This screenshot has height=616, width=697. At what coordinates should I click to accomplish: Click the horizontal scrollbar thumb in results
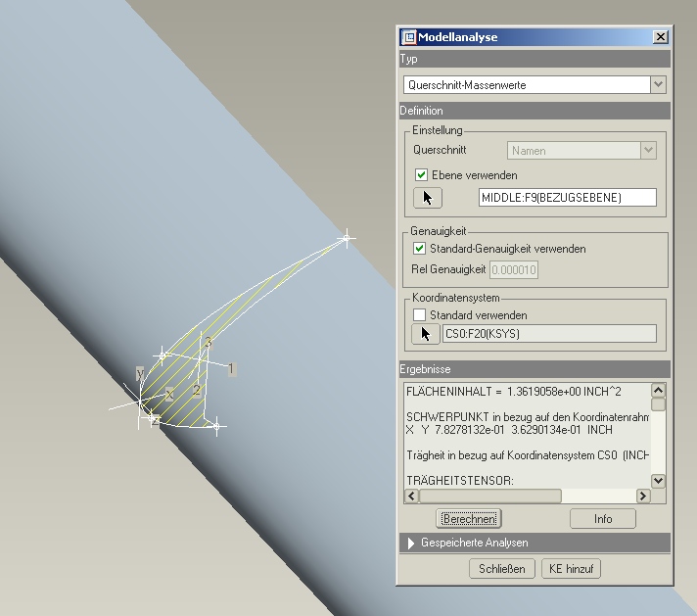click(x=490, y=496)
